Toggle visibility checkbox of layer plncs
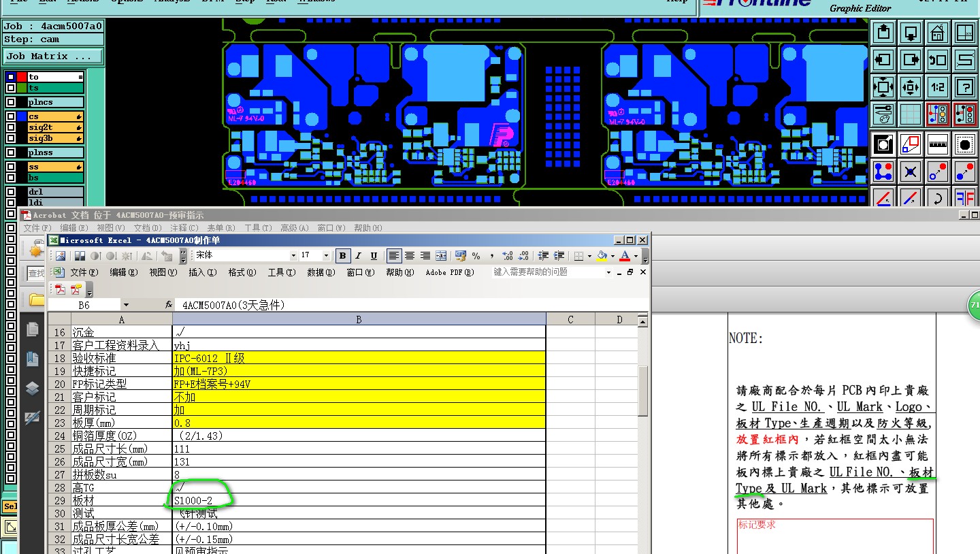Screen dimensions: 980x554 click(10, 102)
